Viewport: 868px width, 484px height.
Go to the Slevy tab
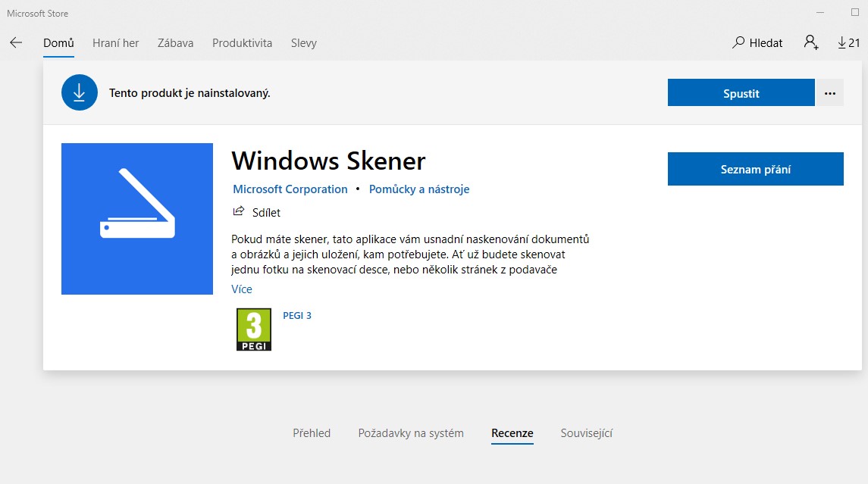[304, 43]
